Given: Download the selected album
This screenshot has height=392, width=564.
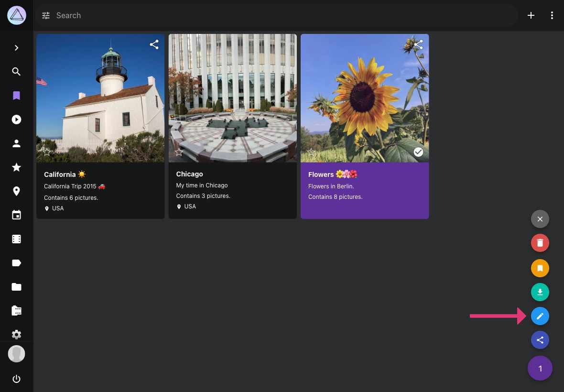Looking at the screenshot, I should pos(540,292).
